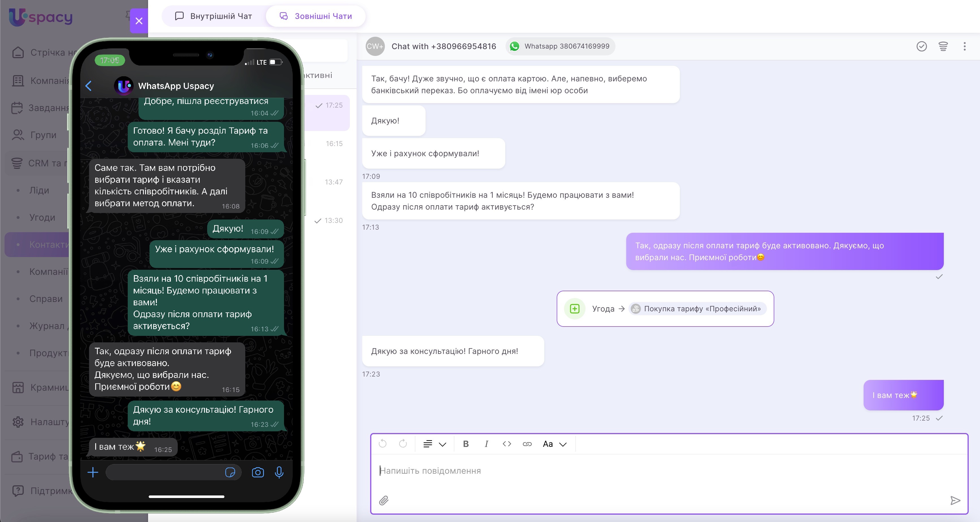Open deal Покупка тарифу «Професійний»
Image resolution: width=980 pixels, height=522 pixels.
[697, 309]
